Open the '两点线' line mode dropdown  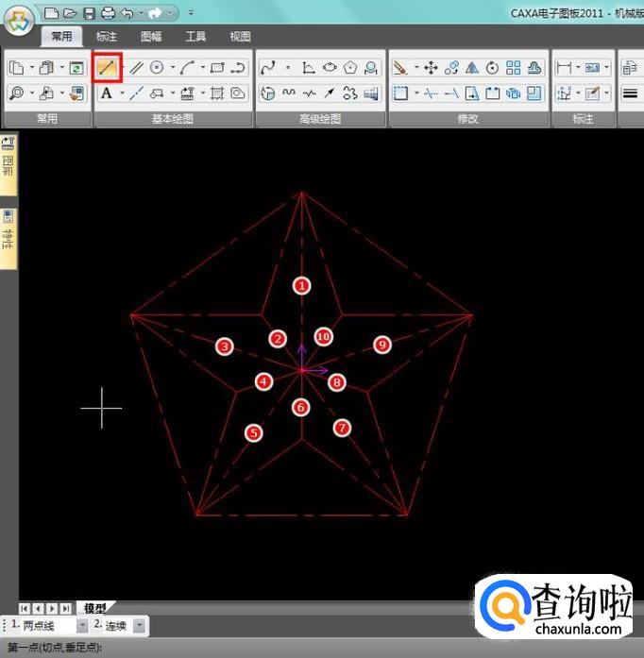click(x=82, y=626)
